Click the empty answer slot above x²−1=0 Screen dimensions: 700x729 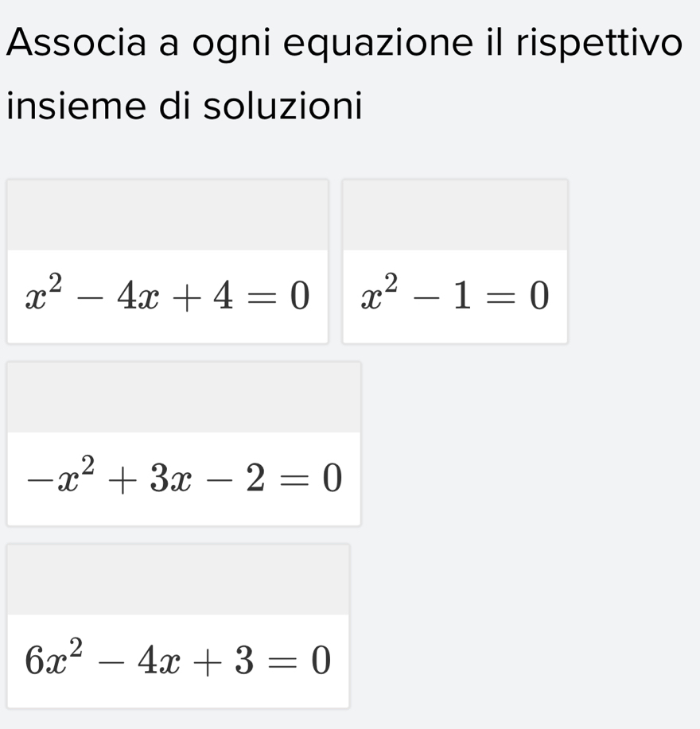tap(455, 215)
